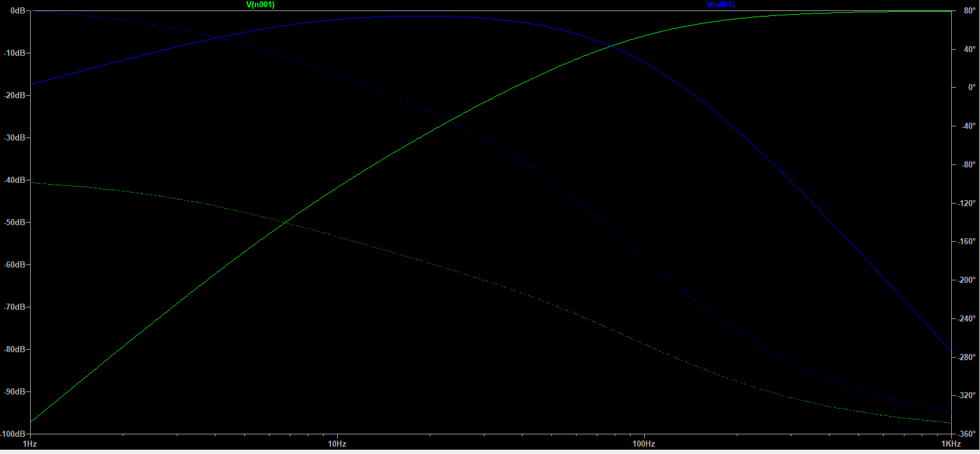Click the -80dB magnitude axis label
The width and height of the screenshot is (980, 454).
(x=15, y=350)
